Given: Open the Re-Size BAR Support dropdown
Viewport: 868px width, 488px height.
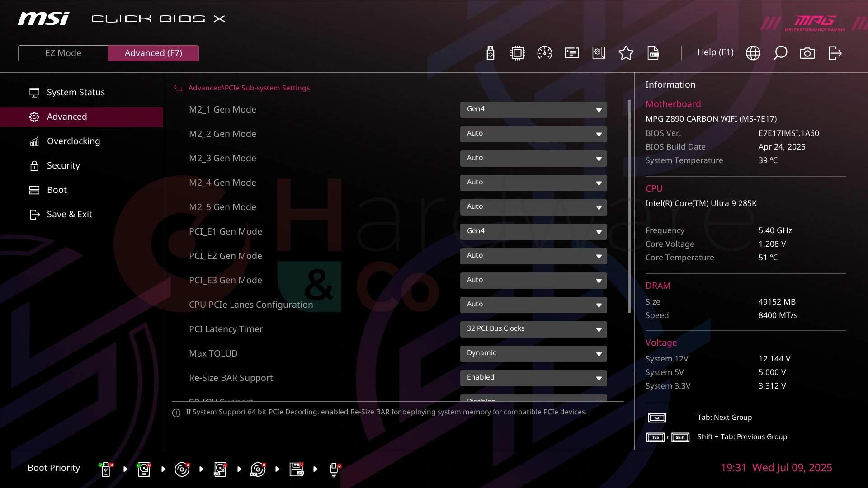Looking at the screenshot, I should [x=533, y=378].
